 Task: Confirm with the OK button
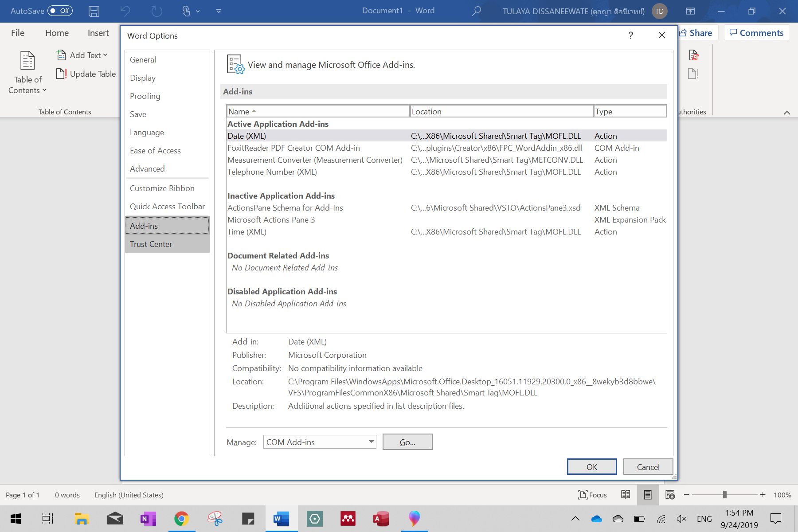(x=592, y=467)
